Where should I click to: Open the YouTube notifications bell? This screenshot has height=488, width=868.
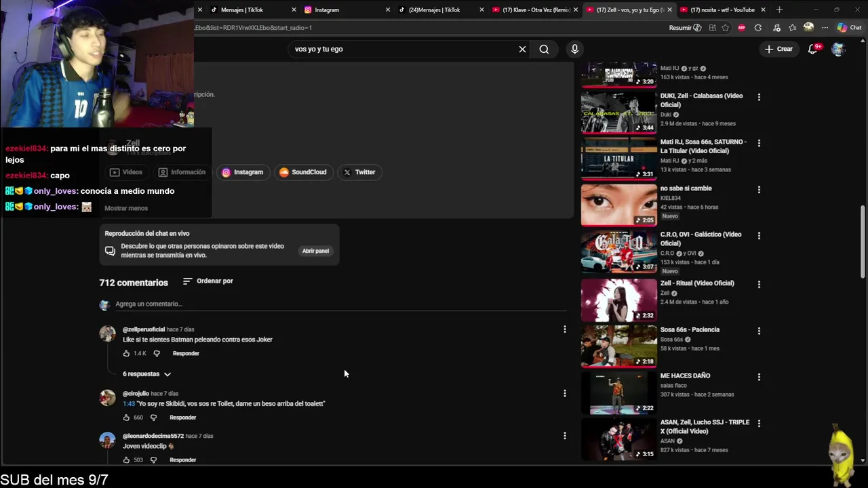tap(813, 49)
